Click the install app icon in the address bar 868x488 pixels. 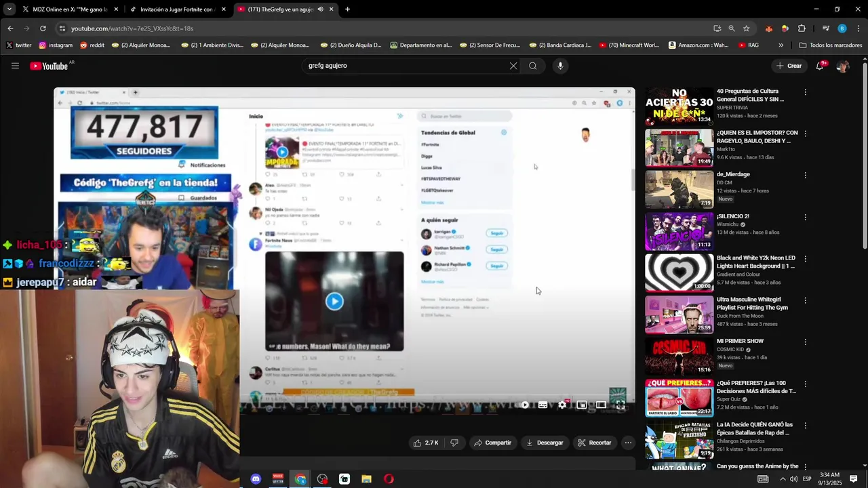717,28
